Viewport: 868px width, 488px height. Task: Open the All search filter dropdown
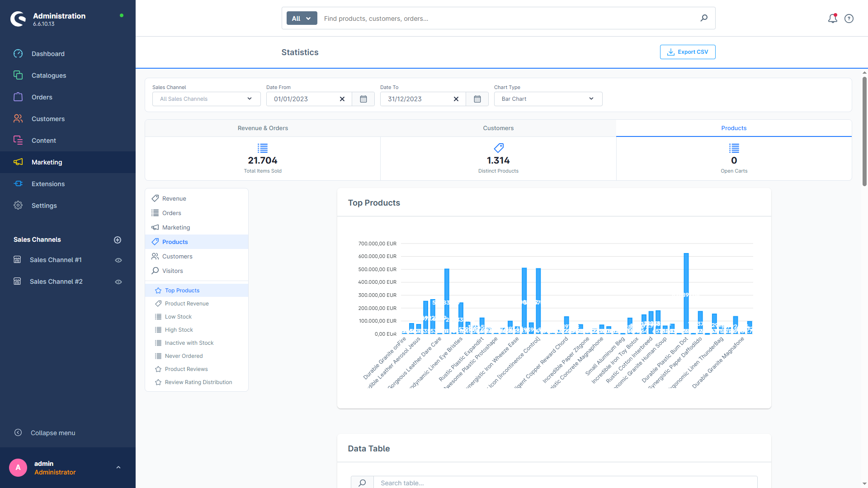tap(301, 18)
